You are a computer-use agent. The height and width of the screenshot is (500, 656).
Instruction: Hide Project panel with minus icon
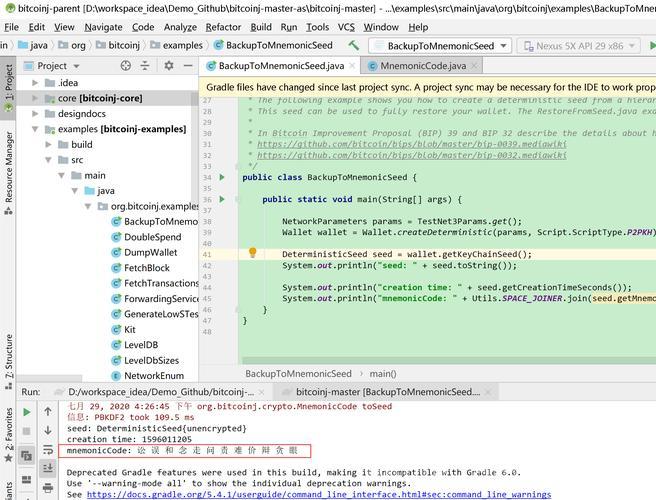pyautogui.click(x=188, y=66)
